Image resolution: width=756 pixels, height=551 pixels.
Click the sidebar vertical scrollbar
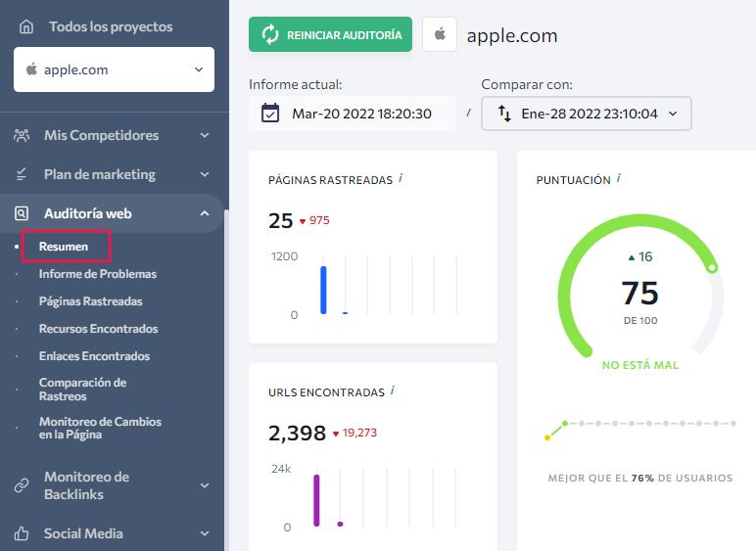click(226, 380)
